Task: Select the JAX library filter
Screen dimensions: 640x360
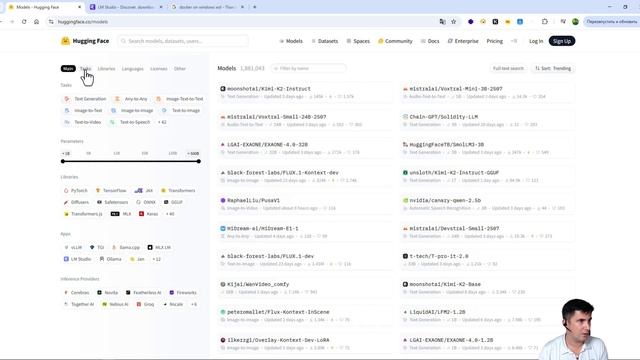Action: point(144,191)
